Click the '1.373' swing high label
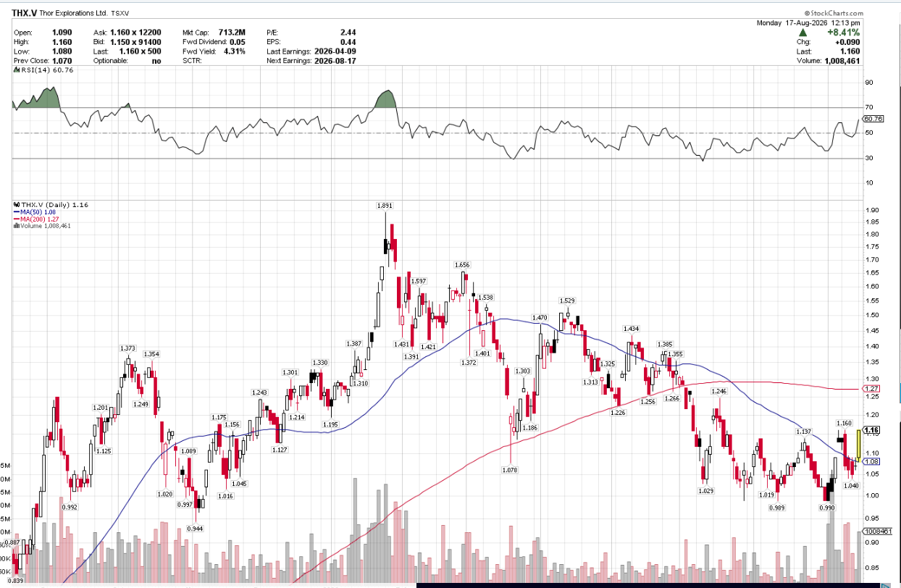 (129, 348)
